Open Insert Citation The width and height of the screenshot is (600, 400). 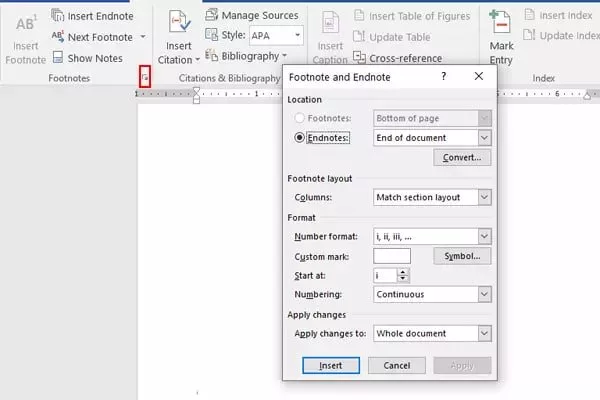click(179, 37)
